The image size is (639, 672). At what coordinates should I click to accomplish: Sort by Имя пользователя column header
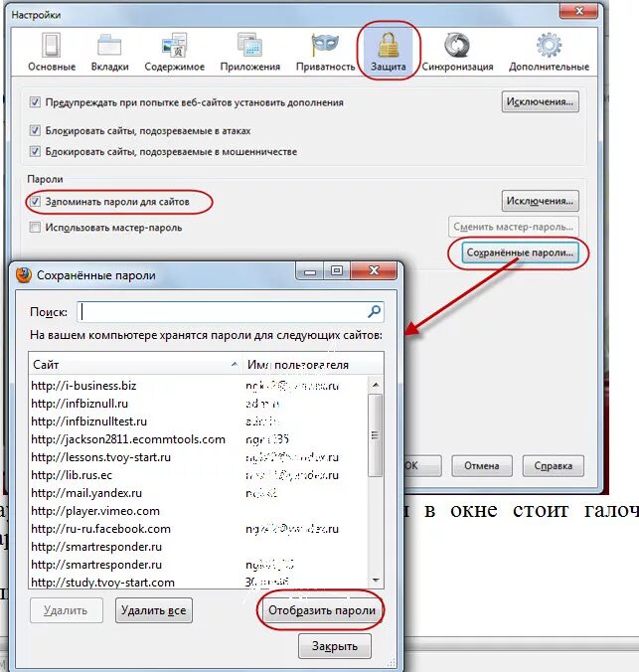tap(313, 365)
